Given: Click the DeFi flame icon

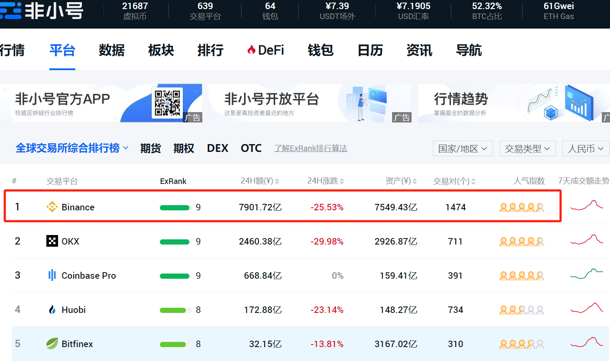Looking at the screenshot, I should pos(251,50).
